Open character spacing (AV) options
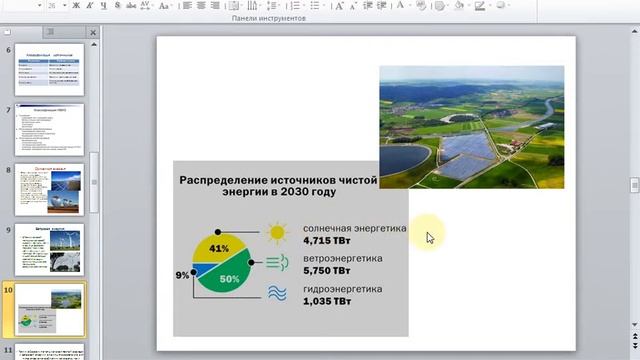The image size is (640, 360). (146, 5)
